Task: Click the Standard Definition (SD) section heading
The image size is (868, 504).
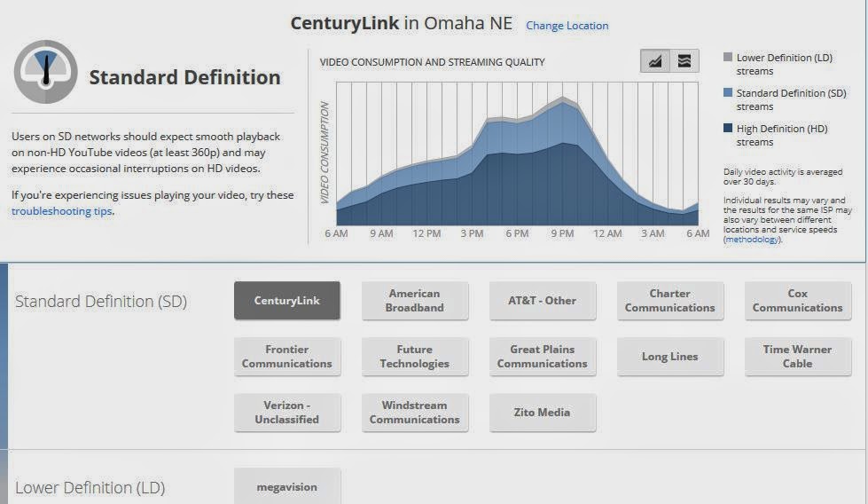Action: pyautogui.click(x=101, y=302)
